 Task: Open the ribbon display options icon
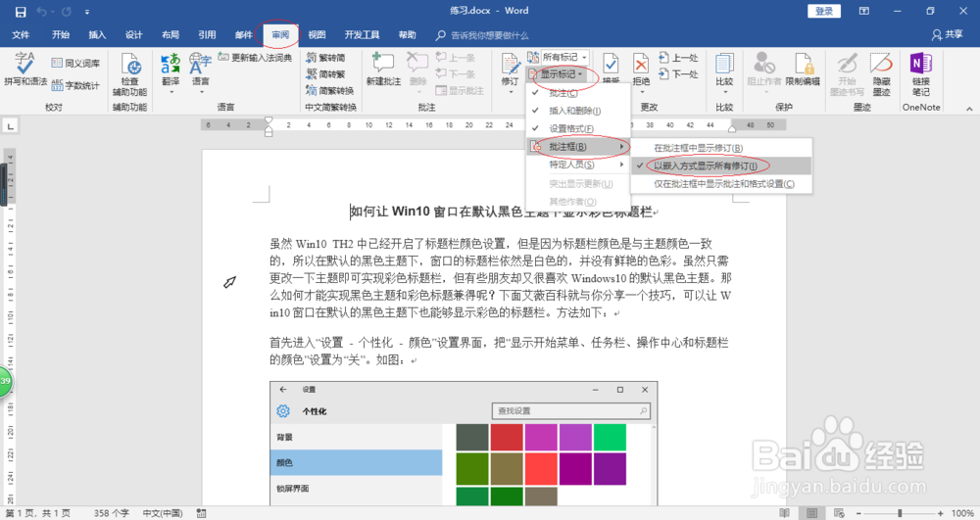[x=863, y=11]
